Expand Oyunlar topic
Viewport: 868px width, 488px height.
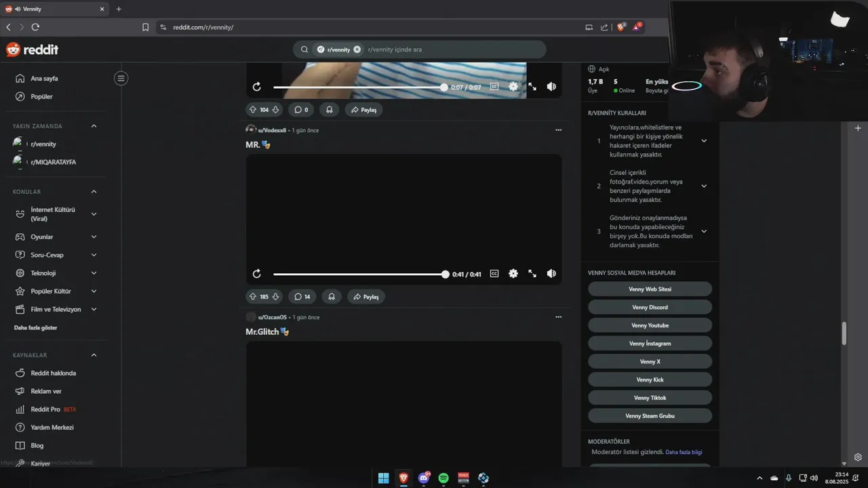click(94, 237)
